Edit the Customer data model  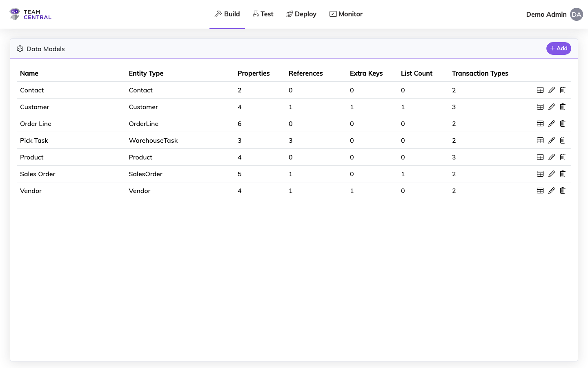click(552, 107)
